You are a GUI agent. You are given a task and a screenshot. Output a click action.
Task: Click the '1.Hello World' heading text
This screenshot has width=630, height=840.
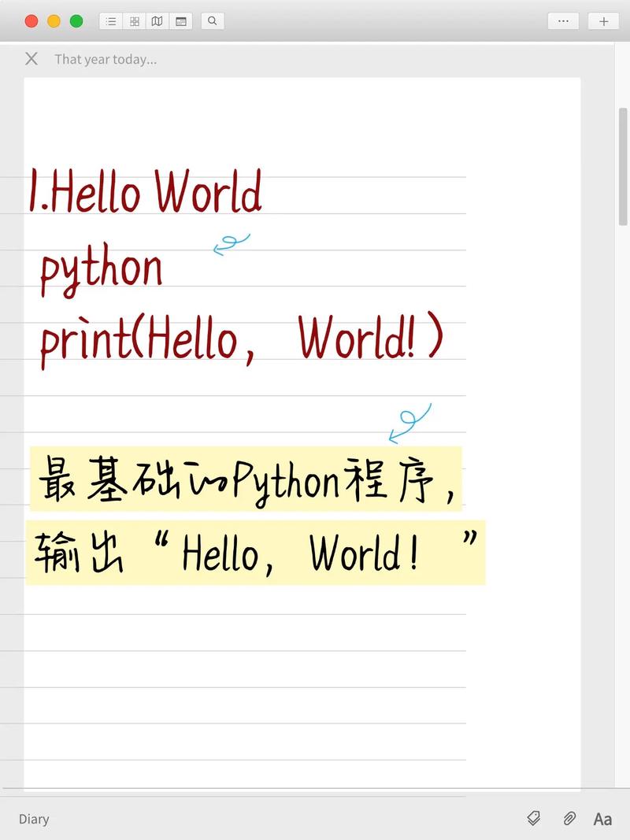146,191
